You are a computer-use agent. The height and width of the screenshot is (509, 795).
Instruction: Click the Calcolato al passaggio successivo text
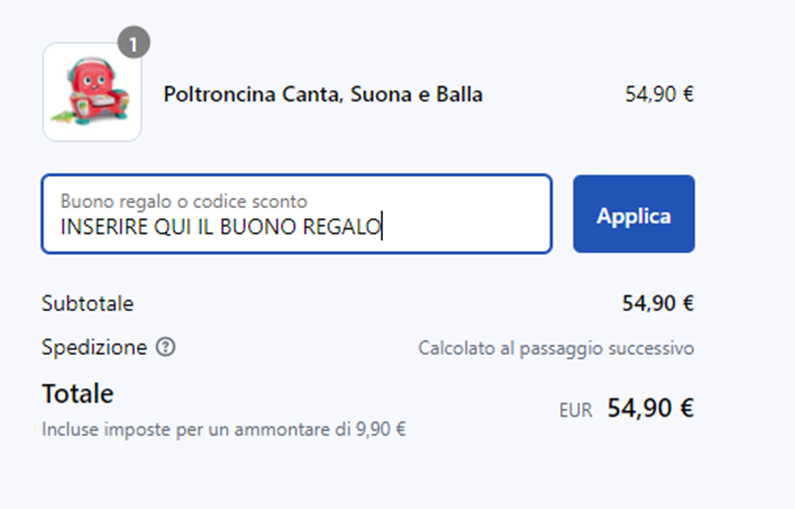[x=556, y=348]
